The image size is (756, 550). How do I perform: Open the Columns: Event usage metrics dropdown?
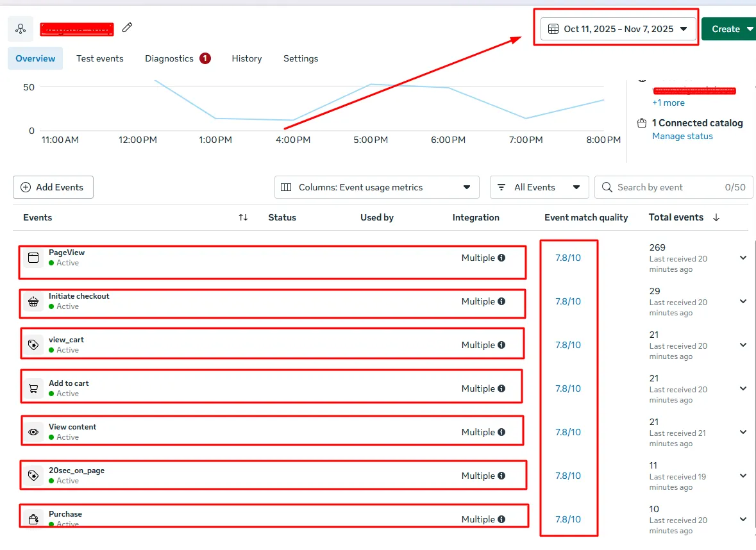[376, 187]
